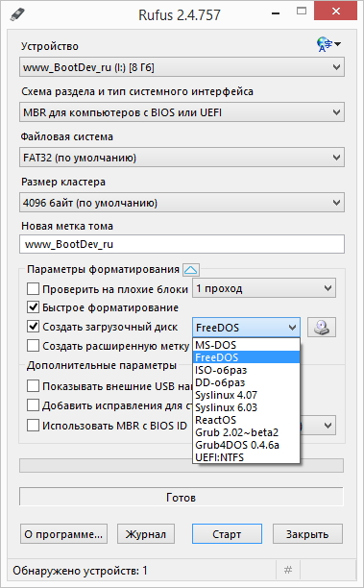Choose the DD image option in the list

coord(246,382)
